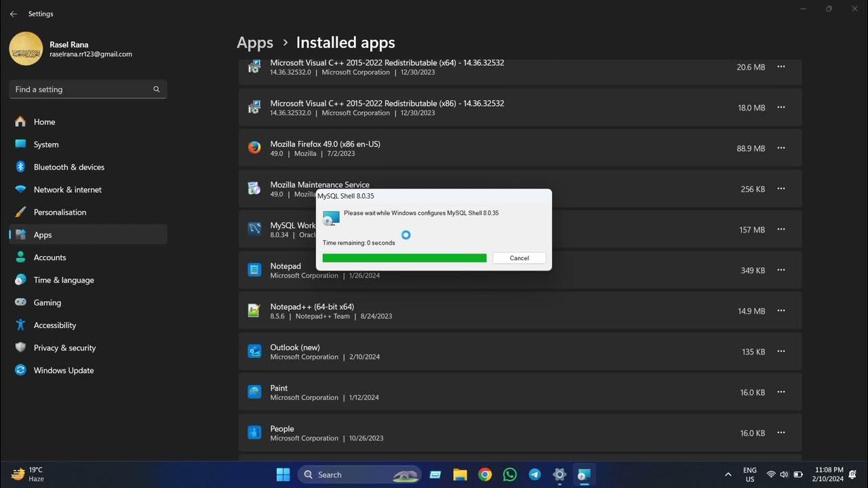Screen dimensions: 868x488
Task: Click the battery tray icon
Action: 798,474
